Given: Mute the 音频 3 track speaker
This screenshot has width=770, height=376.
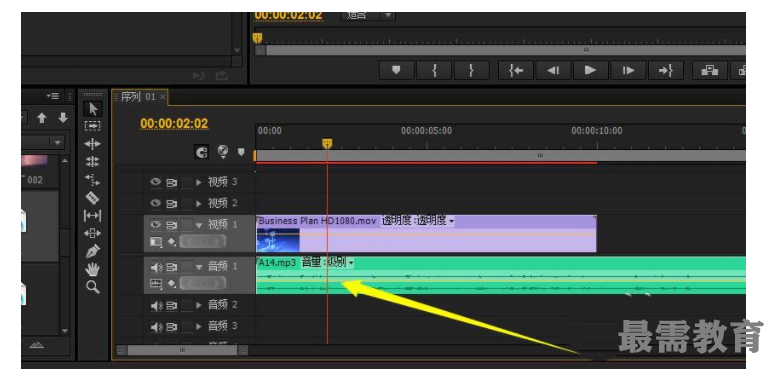Looking at the screenshot, I should [x=156, y=326].
